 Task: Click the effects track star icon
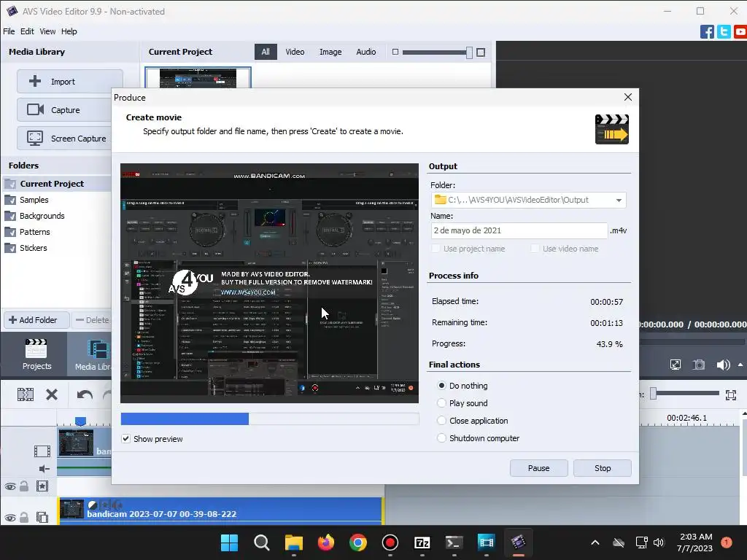[42, 486]
